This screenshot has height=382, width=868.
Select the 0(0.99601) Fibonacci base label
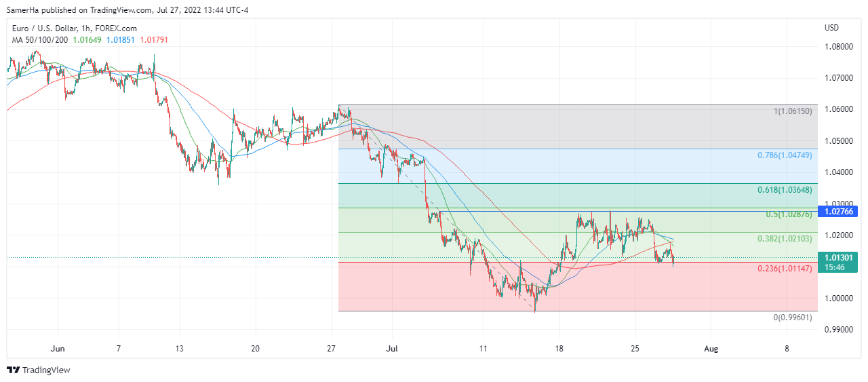click(793, 318)
